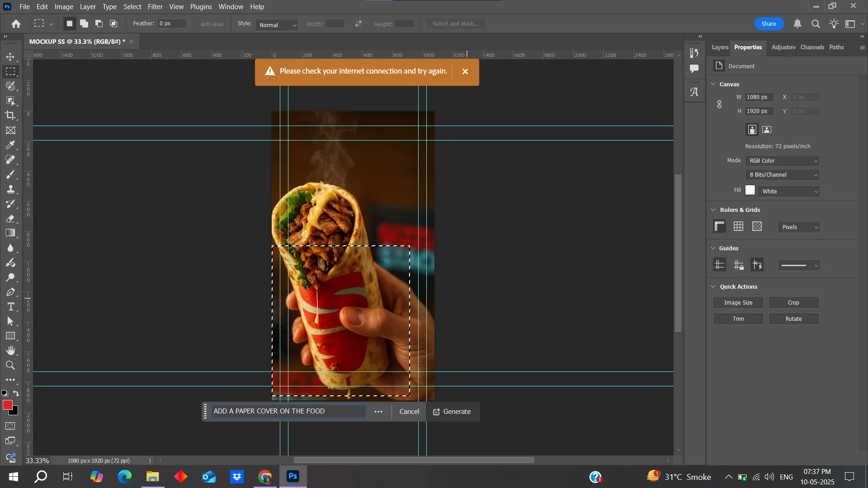Select the Eraser tool
Viewport: 868px width, 488px height.
pos(10,219)
